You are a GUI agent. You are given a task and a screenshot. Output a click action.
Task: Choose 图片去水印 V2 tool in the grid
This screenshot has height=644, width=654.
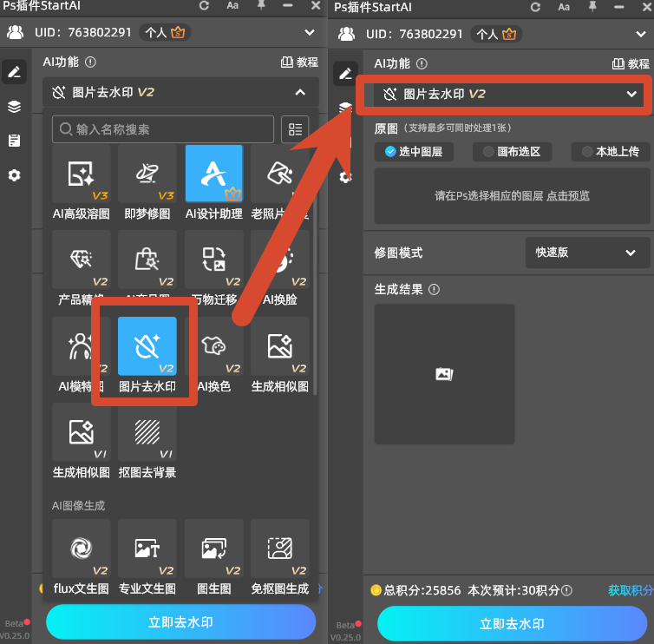coord(147,346)
